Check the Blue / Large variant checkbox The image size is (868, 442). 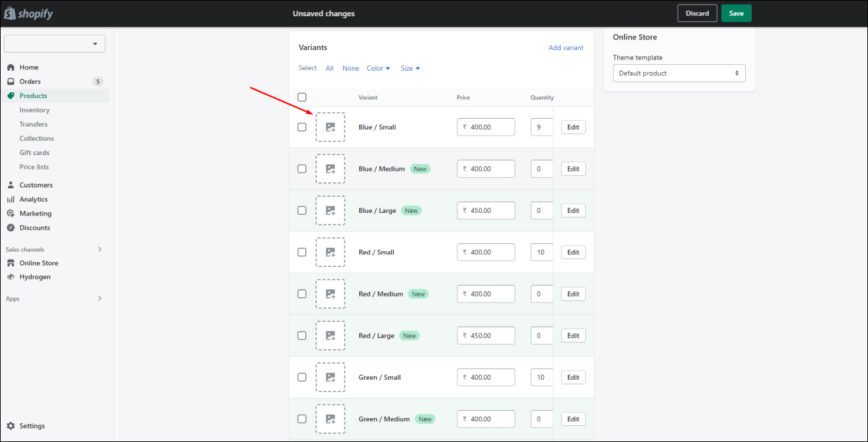pos(302,210)
